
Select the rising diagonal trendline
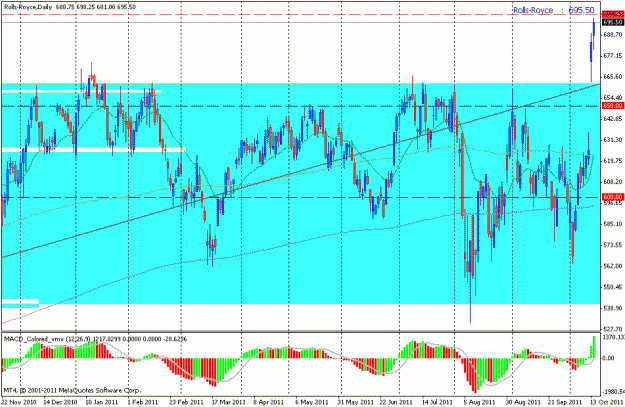301,171
